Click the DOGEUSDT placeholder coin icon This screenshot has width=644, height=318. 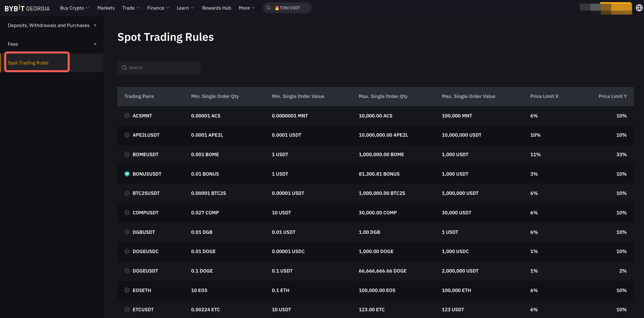(x=127, y=271)
